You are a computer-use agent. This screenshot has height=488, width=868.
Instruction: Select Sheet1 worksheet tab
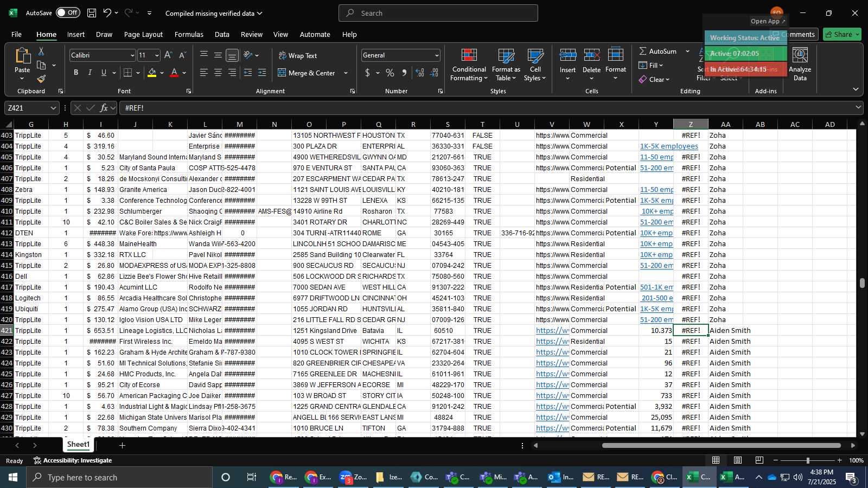point(78,445)
